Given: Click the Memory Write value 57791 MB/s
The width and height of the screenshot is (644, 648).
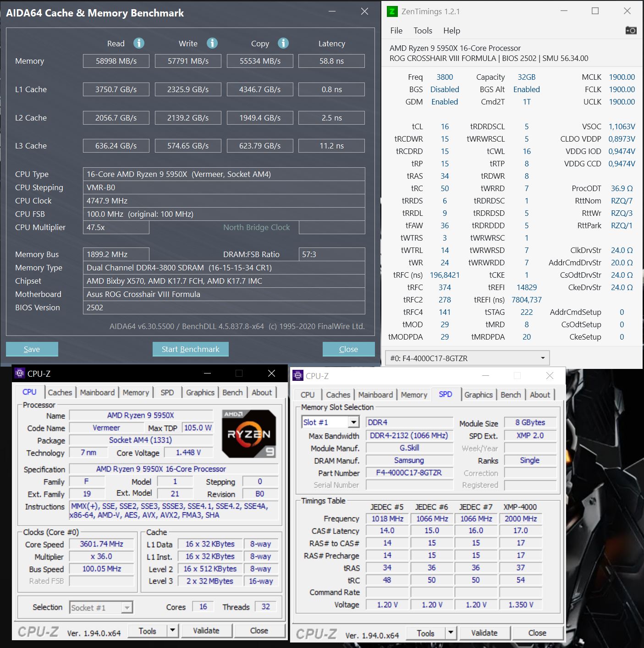Looking at the screenshot, I should pos(188,61).
